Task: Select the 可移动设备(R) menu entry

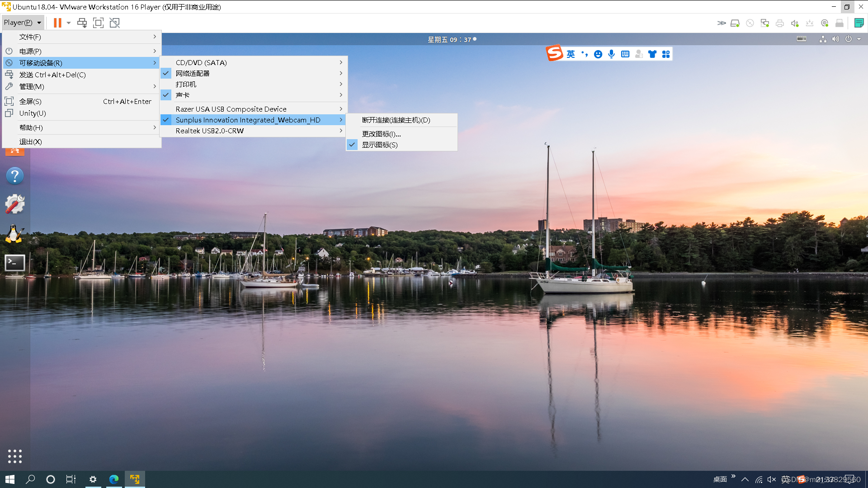Action: [82, 63]
